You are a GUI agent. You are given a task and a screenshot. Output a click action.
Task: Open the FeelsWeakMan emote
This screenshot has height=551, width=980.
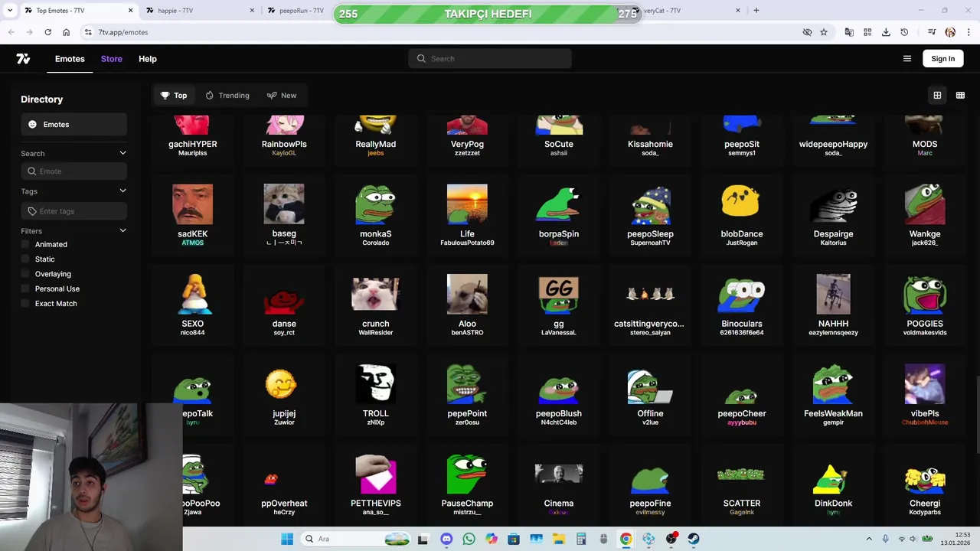pos(833,394)
